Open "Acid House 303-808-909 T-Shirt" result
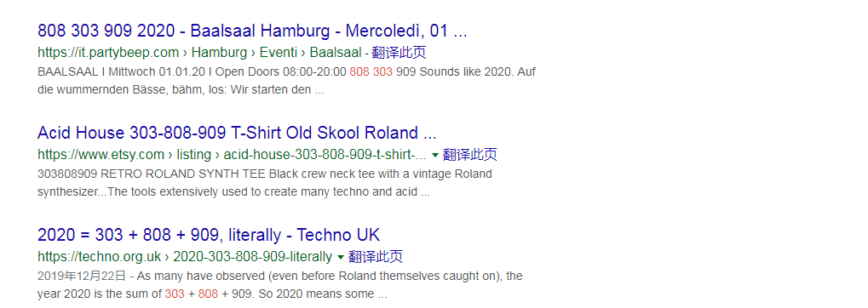 (x=237, y=133)
